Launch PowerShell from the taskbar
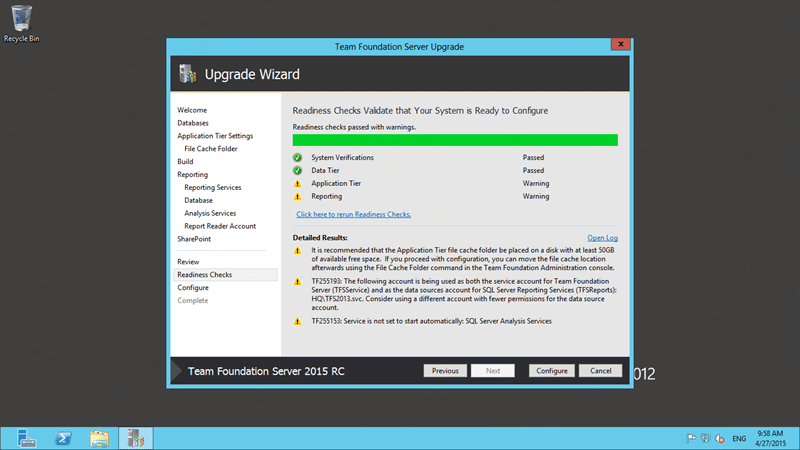Screen dimensions: 800x450 coord(63,438)
